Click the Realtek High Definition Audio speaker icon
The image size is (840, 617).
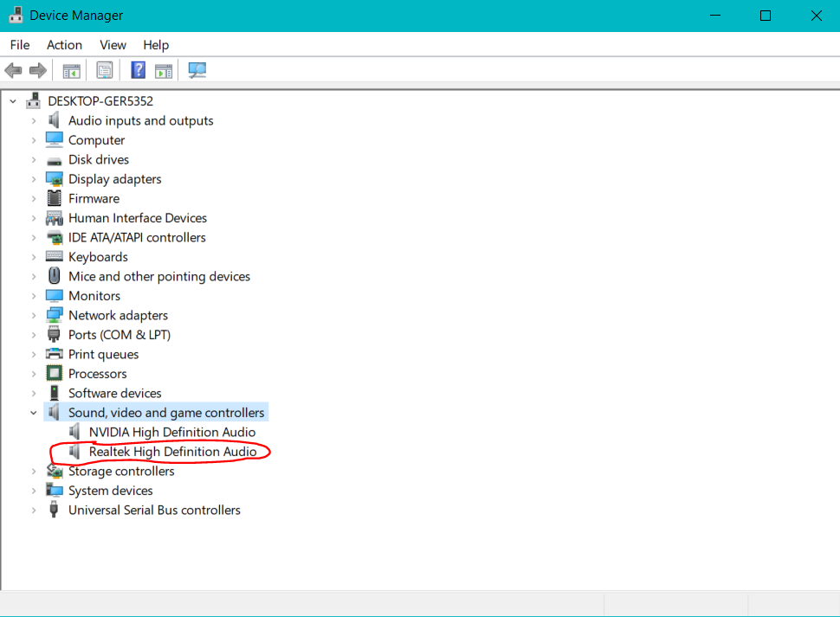(x=74, y=451)
